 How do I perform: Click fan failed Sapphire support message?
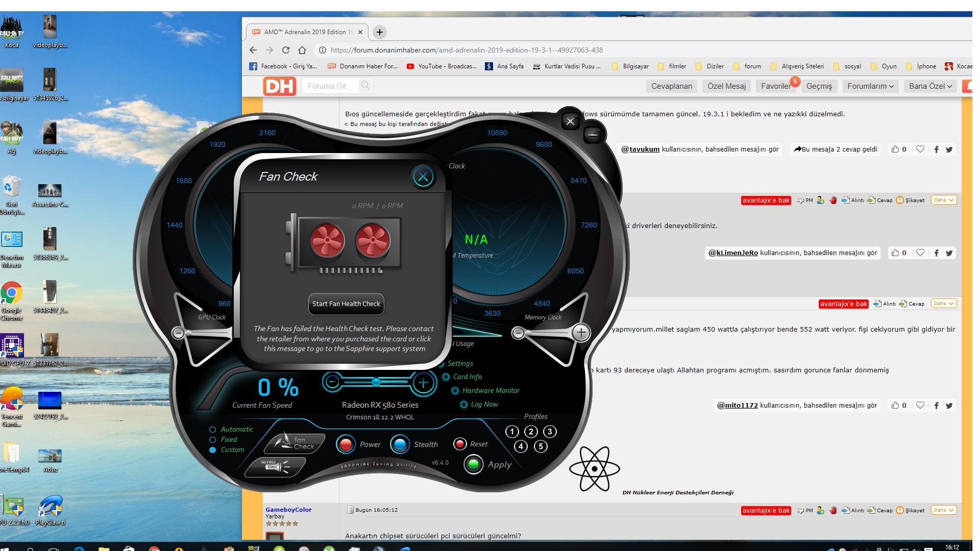(x=344, y=339)
